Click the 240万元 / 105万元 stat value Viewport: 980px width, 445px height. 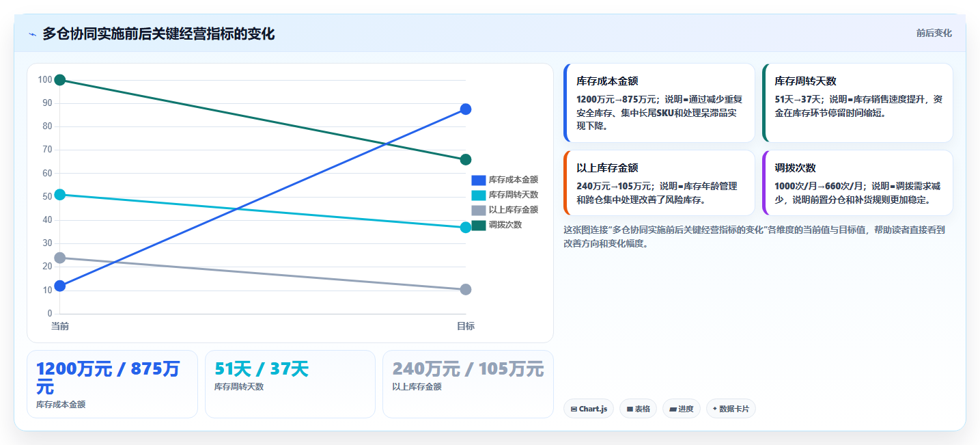(x=468, y=369)
